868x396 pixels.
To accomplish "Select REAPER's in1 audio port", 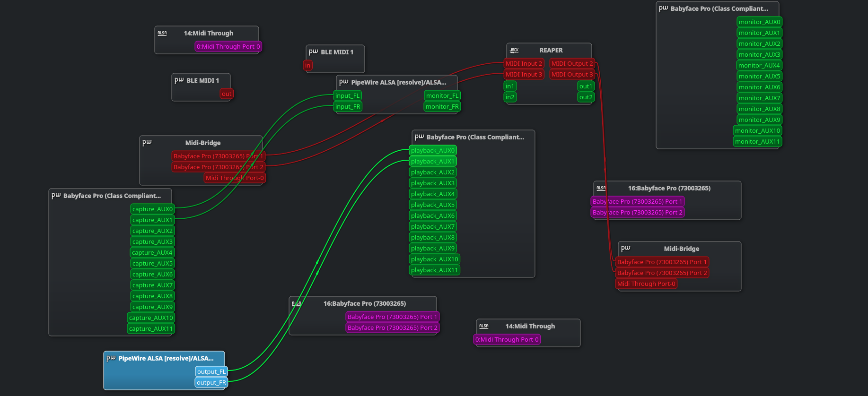I will [510, 86].
